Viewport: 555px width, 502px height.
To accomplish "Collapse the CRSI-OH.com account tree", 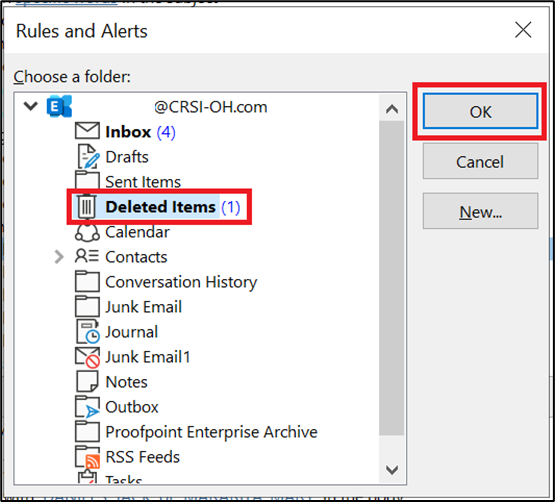I will coord(31,106).
